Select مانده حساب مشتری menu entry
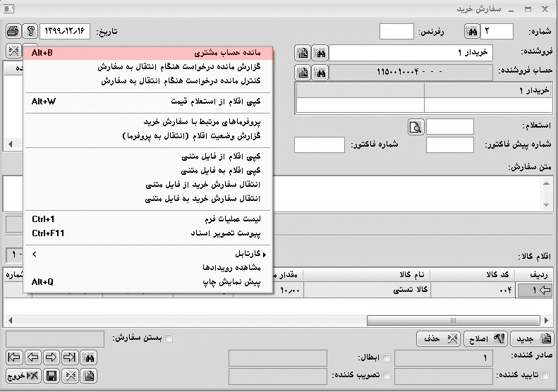Screen dimensions: 558x392 pos(148,53)
